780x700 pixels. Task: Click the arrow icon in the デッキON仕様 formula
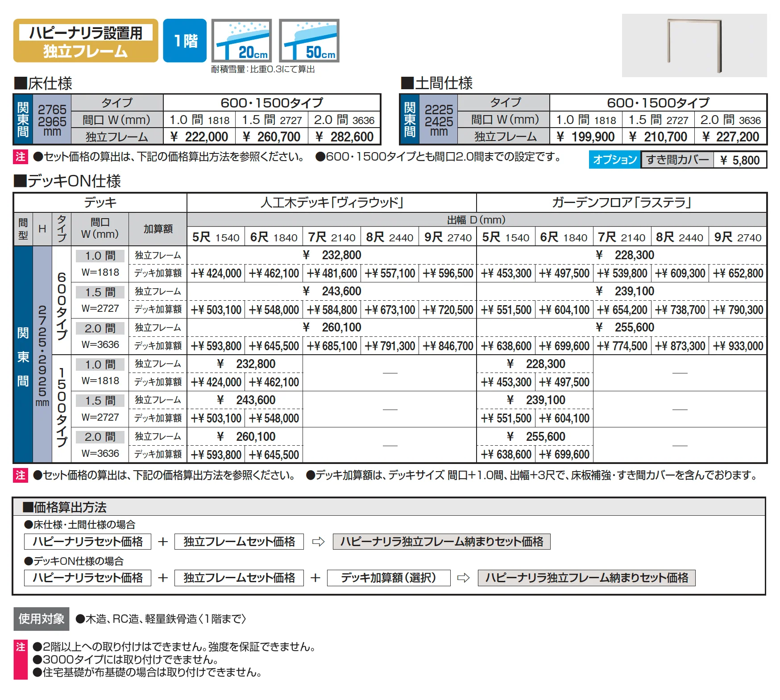coord(464,578)
